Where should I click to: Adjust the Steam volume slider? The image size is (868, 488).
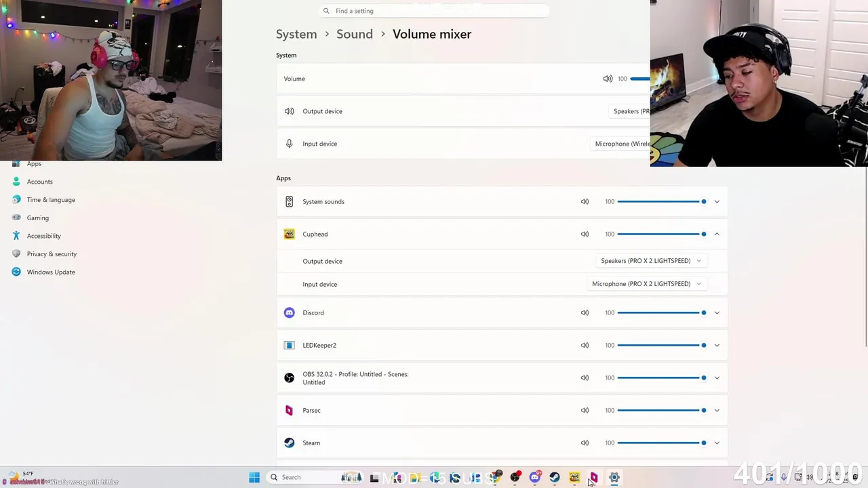[662, 443]
